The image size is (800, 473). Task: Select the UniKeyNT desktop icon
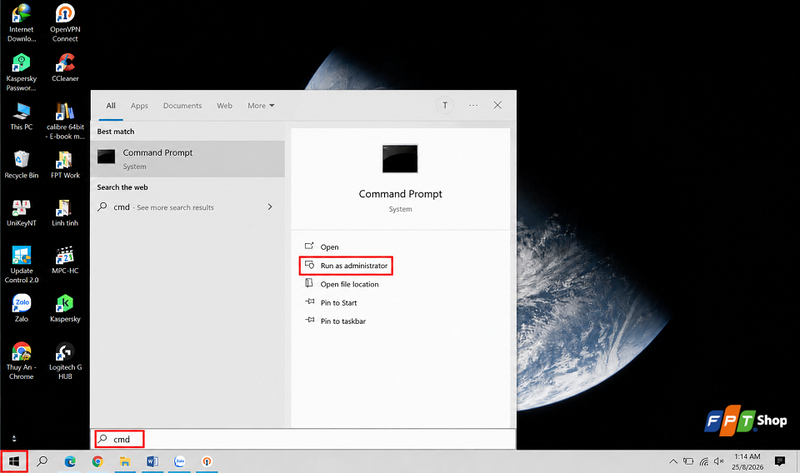[21, 213]
